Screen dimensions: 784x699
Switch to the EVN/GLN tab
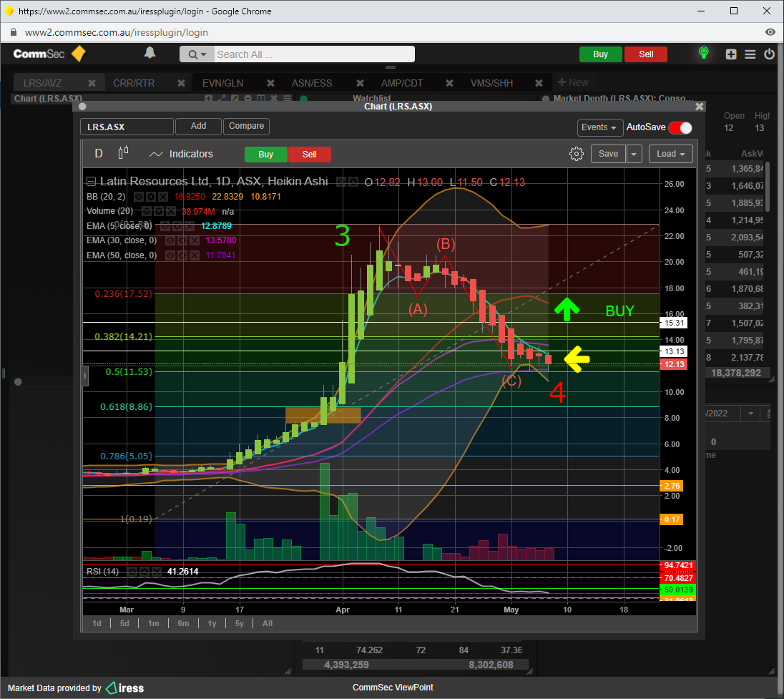(223, 83)
